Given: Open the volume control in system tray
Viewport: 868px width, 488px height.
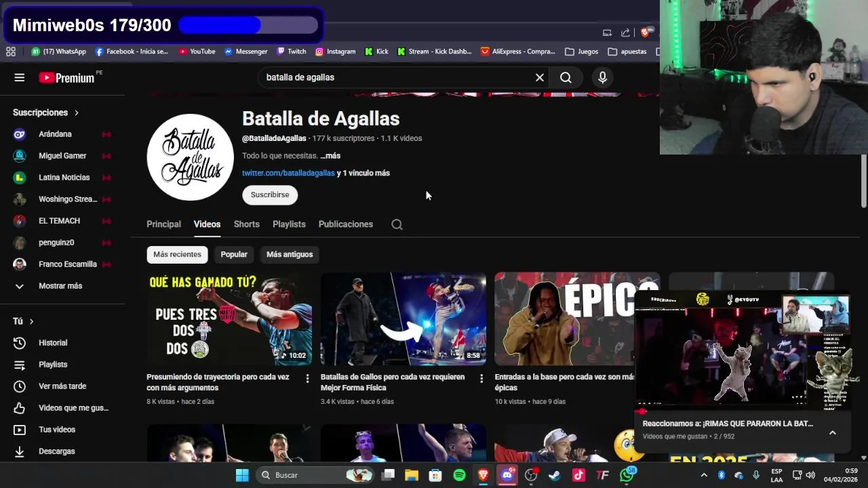Looking at the screenshot, I should [810, 475].
